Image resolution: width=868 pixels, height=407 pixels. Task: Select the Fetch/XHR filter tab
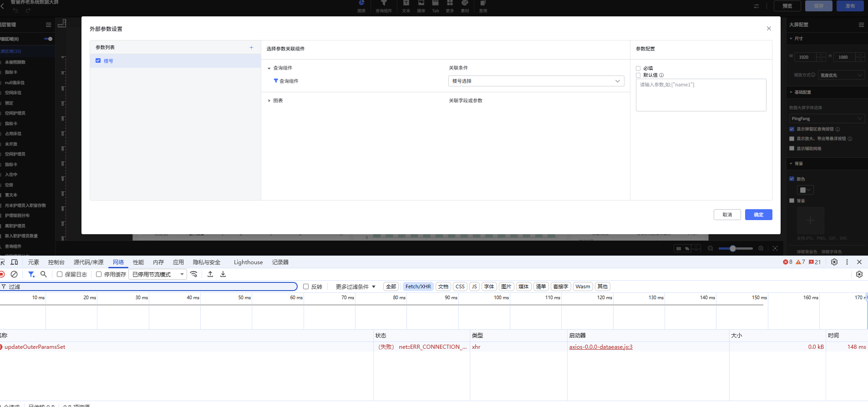point(418,286)
